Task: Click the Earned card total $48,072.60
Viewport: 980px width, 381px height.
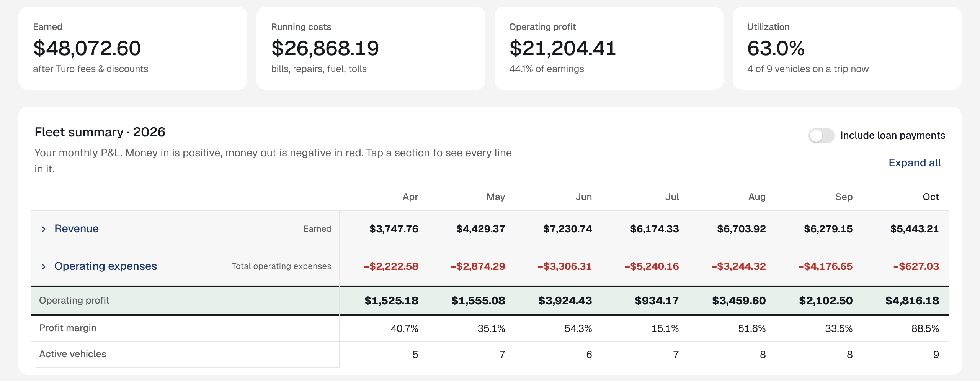Action: coord(87,48)
